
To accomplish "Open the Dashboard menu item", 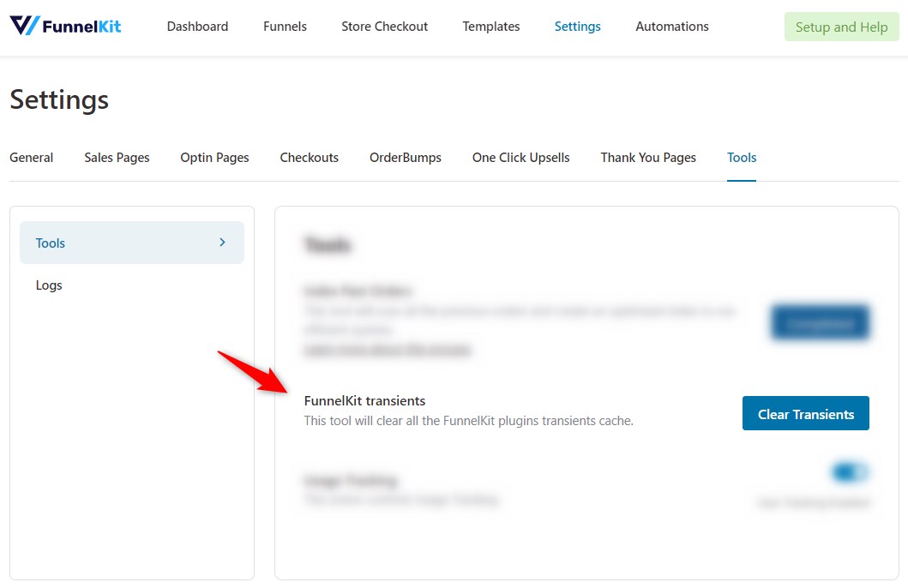I will click(197, 27).
